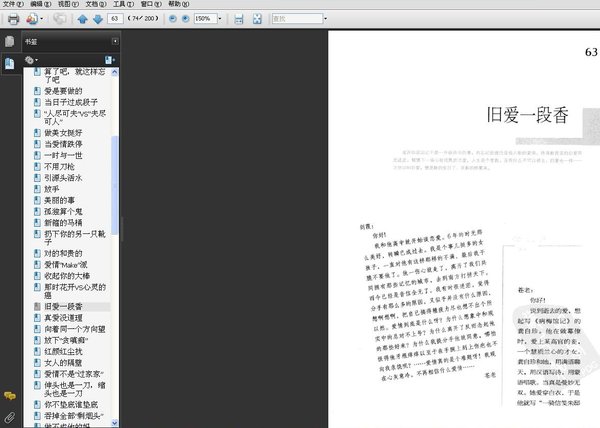Click the scrolling pages (fit width) icon
The width and height of the screenshot is (600, 428).
[x=239, y=19]
